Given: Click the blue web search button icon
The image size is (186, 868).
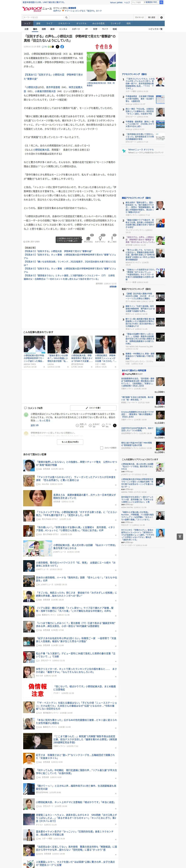Looking at the screenshot, I should (x=161, y=2).
